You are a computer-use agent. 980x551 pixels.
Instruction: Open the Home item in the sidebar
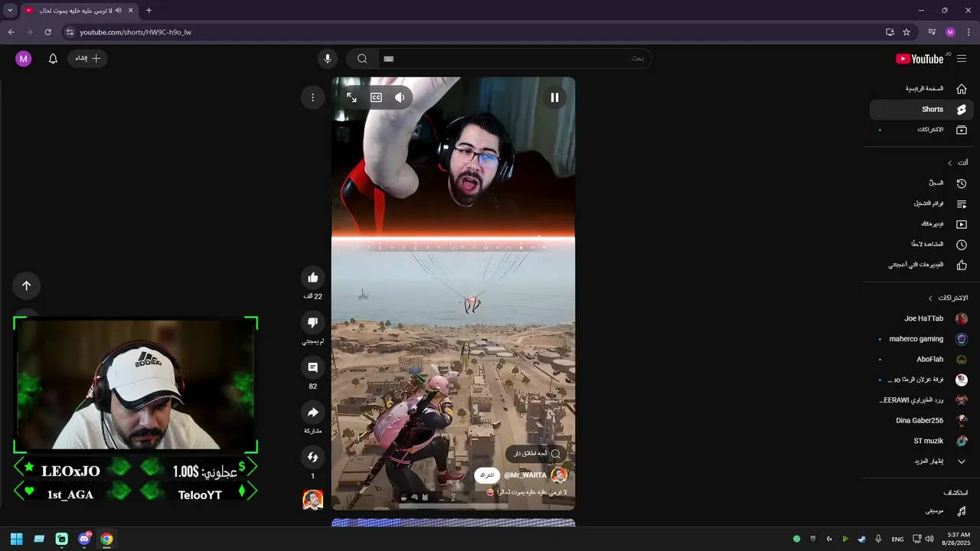click(x=922, y=89)
